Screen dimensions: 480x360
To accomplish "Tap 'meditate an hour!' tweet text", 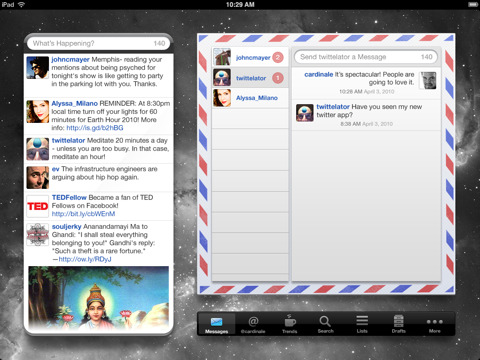I will pyautogui.click(x=78, y=157).
